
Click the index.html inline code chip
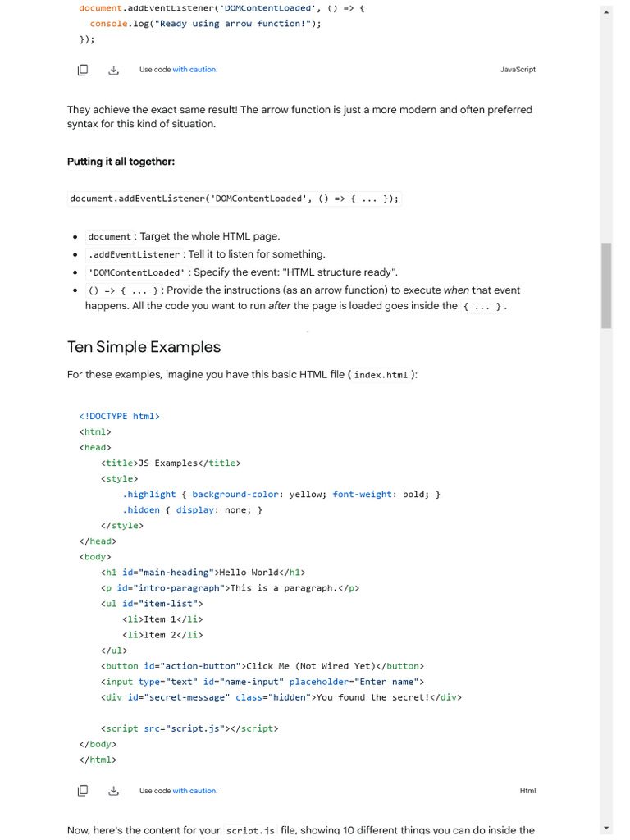pos(381,375)
